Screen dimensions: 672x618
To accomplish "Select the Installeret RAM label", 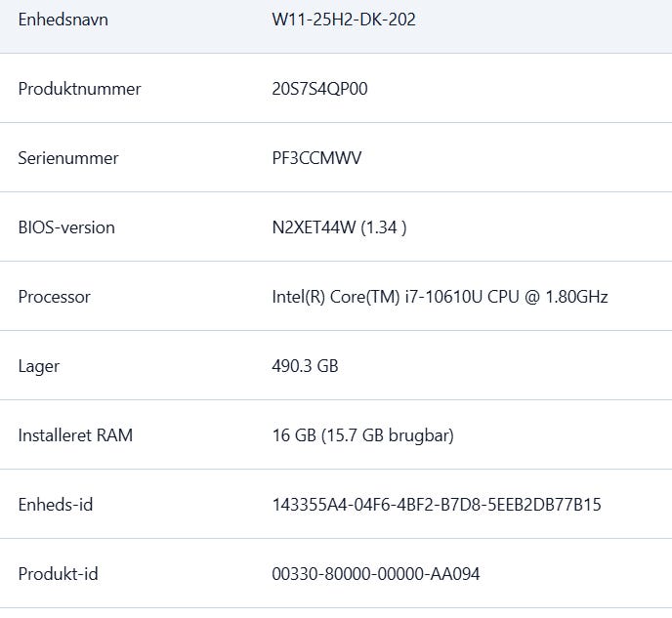I will point(75,435).
